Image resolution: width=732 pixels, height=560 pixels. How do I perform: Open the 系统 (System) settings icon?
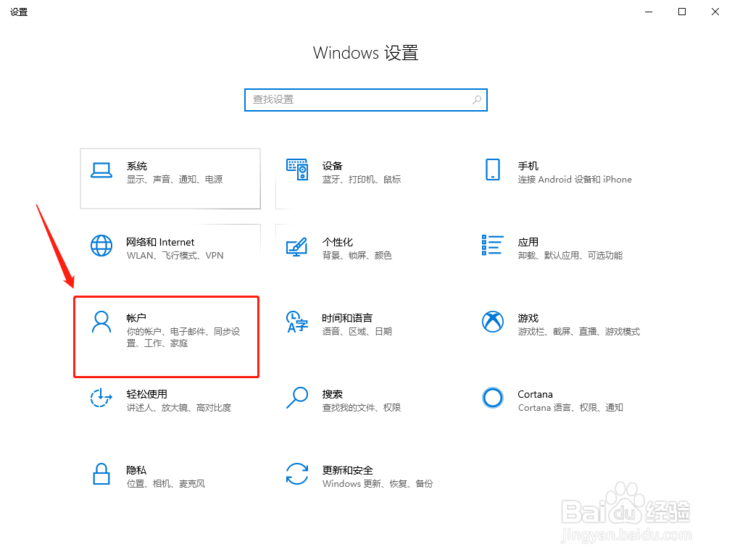(101, 170)
